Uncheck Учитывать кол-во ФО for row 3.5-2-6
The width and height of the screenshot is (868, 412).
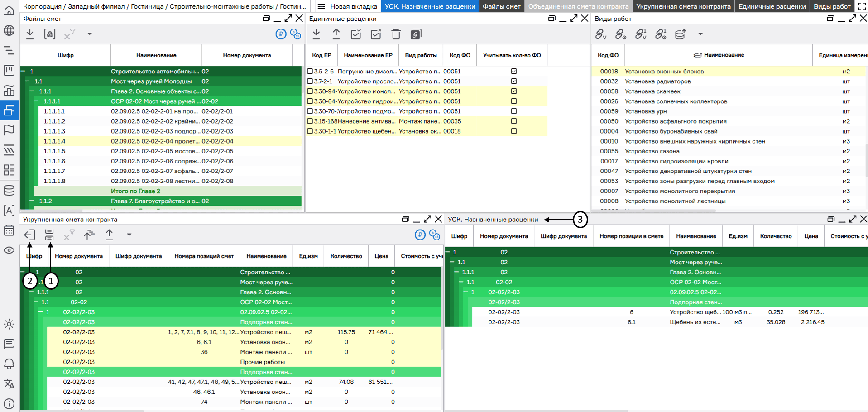514,72
